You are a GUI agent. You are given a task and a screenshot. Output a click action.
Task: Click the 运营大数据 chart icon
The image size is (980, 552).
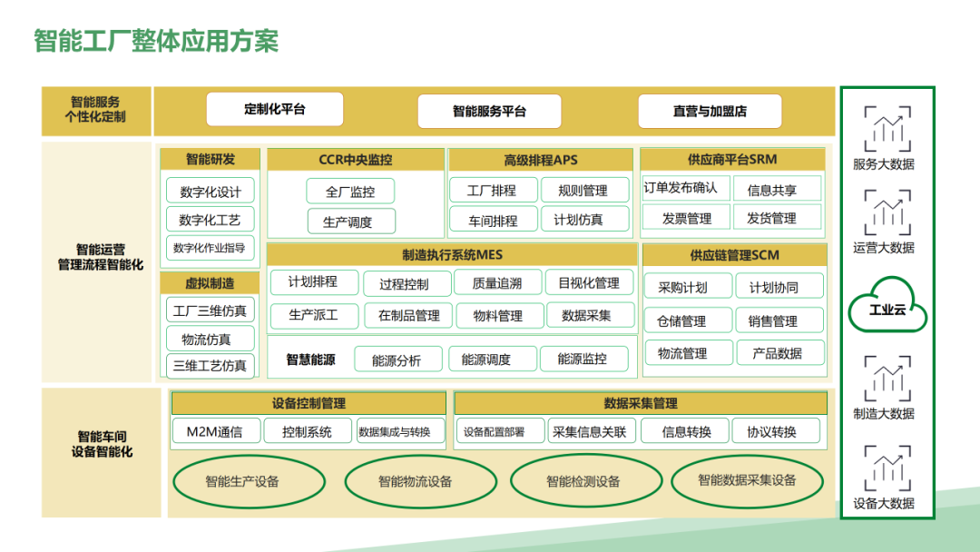pos(887,212)
